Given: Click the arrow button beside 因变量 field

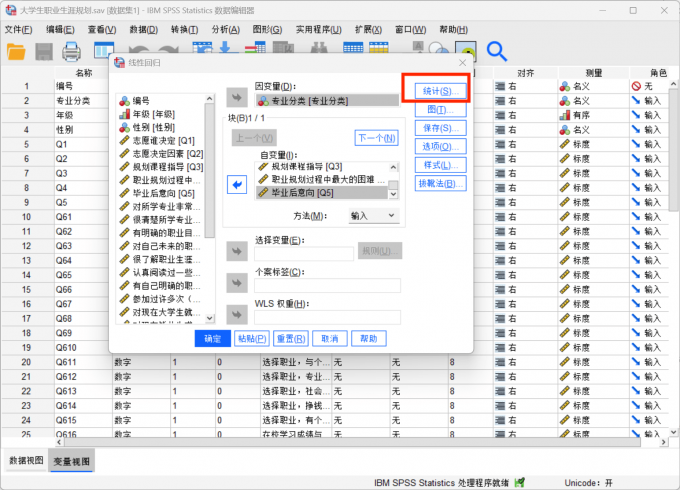Looking at the screenshot, I should pos(237,97).
